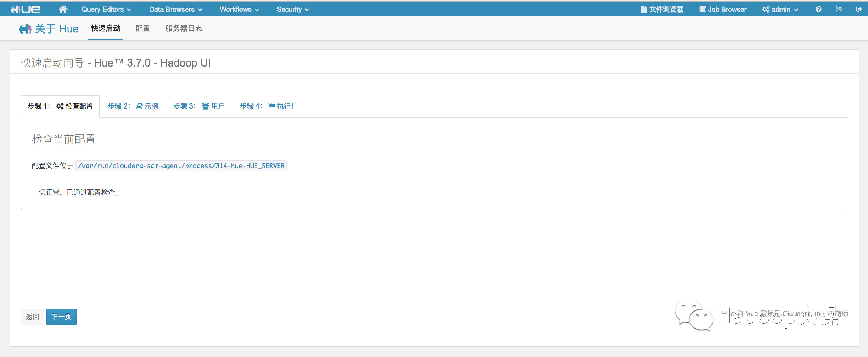Click the 一切正常。已通过配置检查 message

coord(76,192)
